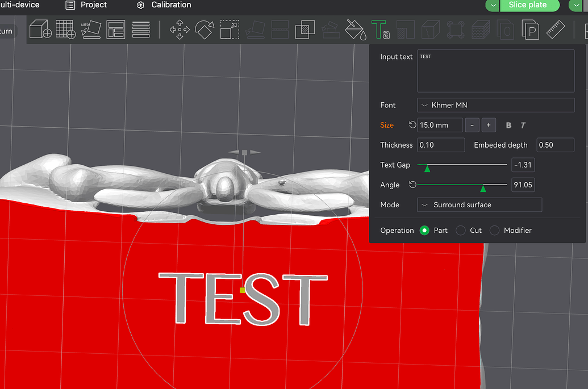This screenshot has width=588, height=389.
Task: Click the Thickness field showing 0.10
Action: (x=441, y=145)
